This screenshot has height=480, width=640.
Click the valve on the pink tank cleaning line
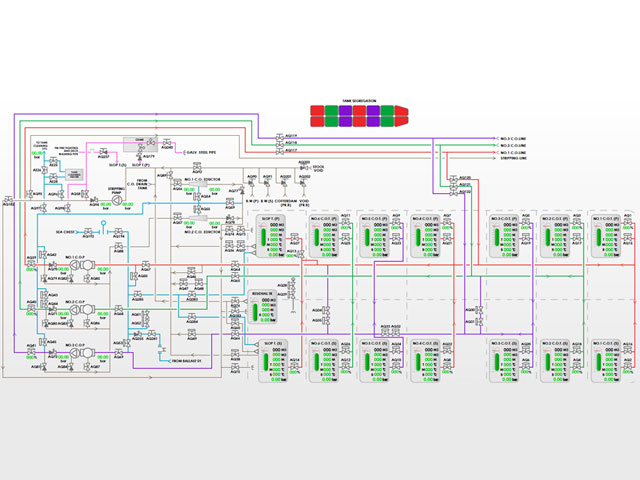(x=104, y=151)
